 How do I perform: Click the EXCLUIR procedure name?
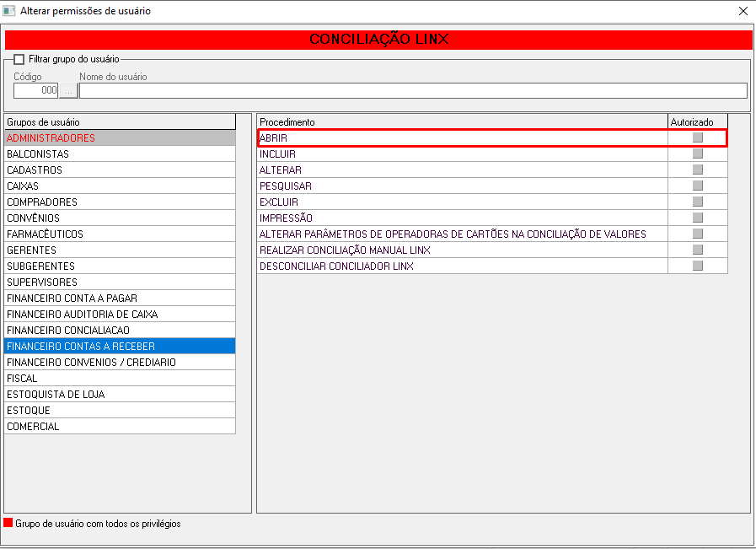279,202
